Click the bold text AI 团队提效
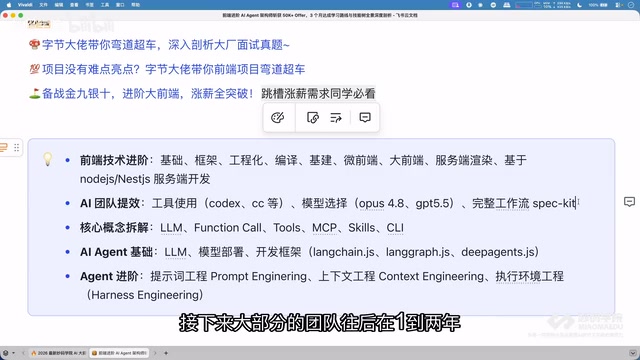Screen dimensions: 640x360 pos(110,203)
